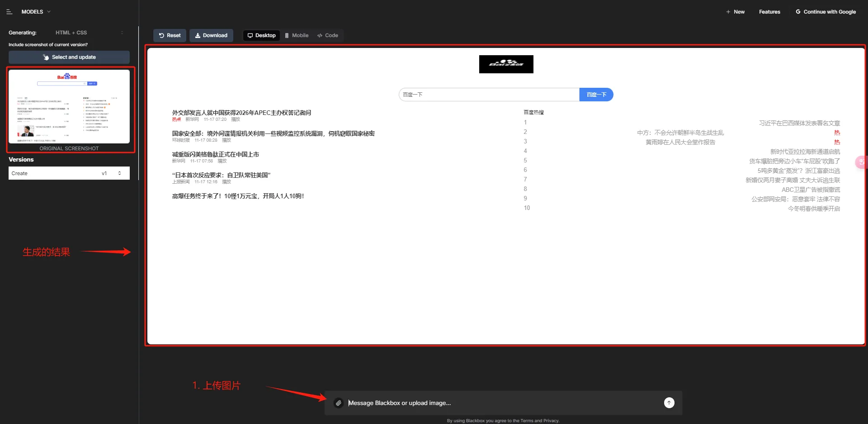Image resolution: width=868 pixels, height=424 pixels.
Task: Click the blue 百度一下 search button
Action: click(596, 95)
